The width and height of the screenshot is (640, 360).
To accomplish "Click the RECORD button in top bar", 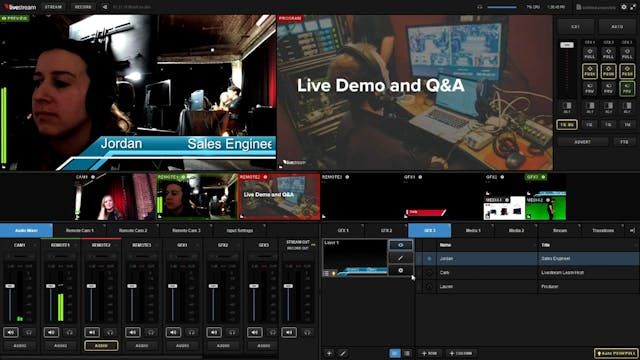I will (83, 7).
